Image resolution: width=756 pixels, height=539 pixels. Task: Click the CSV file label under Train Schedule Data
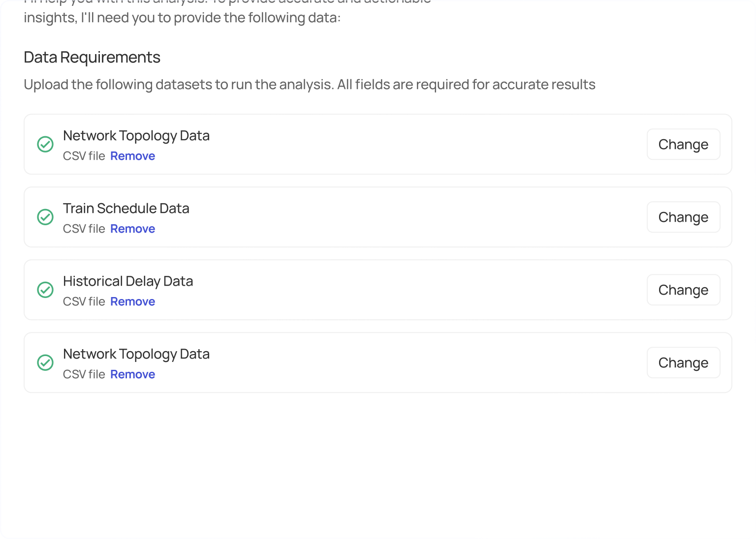[x=84, y=228]
